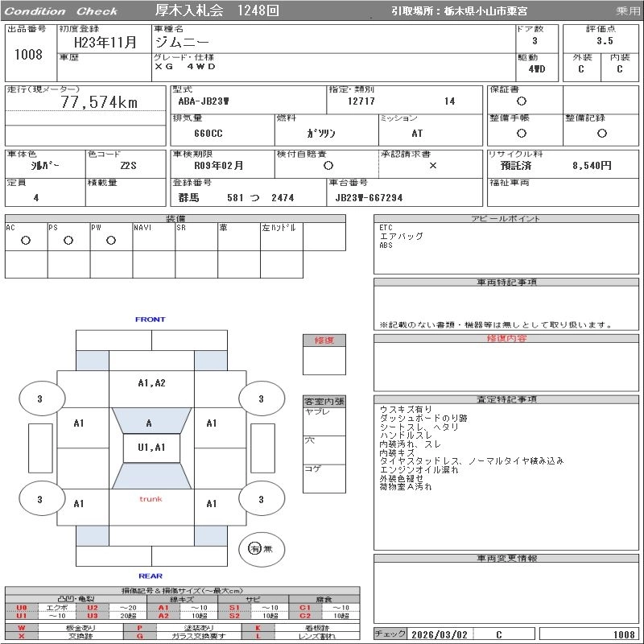This screenshot has width=644, height=644.
Task: Toggle the PS equipment circle mark
Action: (x=68, y=240)
